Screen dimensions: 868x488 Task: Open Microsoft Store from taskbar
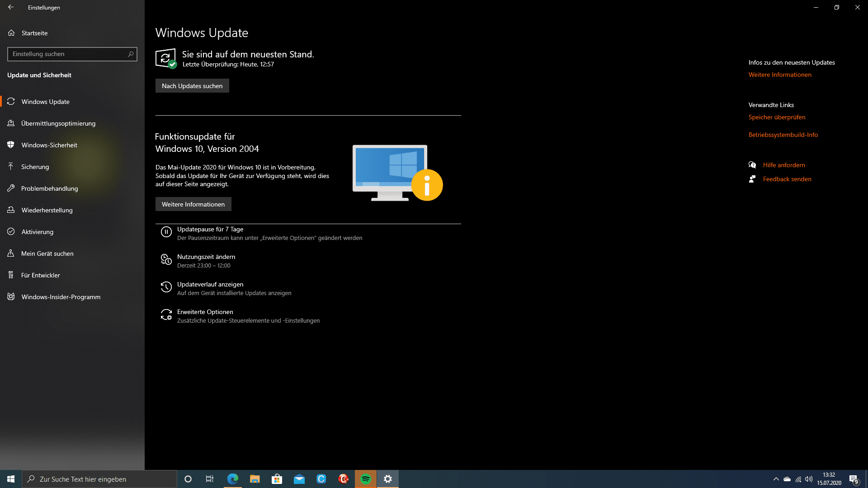[277, 479]
